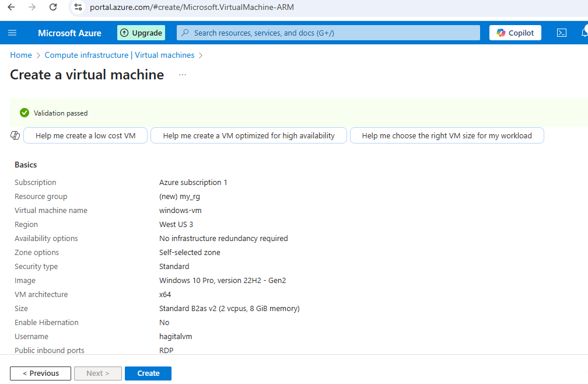Open the Azure portal hamburger menu
This screenshot has height=384, width=588.
(x=12, y=33)
